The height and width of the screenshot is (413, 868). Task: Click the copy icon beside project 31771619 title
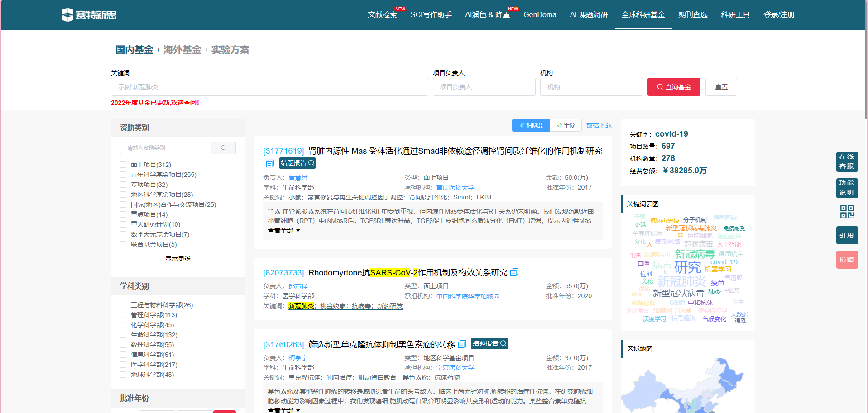click(270, 163)
